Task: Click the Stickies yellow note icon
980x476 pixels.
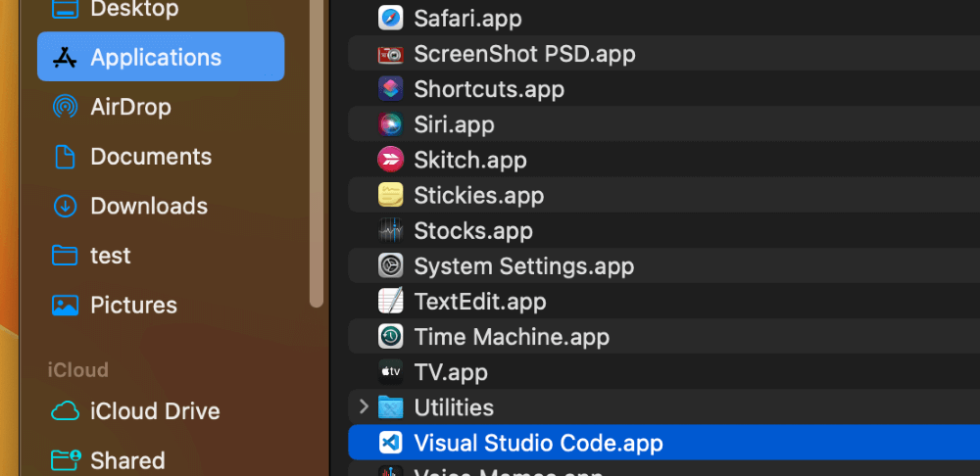Action: click(391, 196)
